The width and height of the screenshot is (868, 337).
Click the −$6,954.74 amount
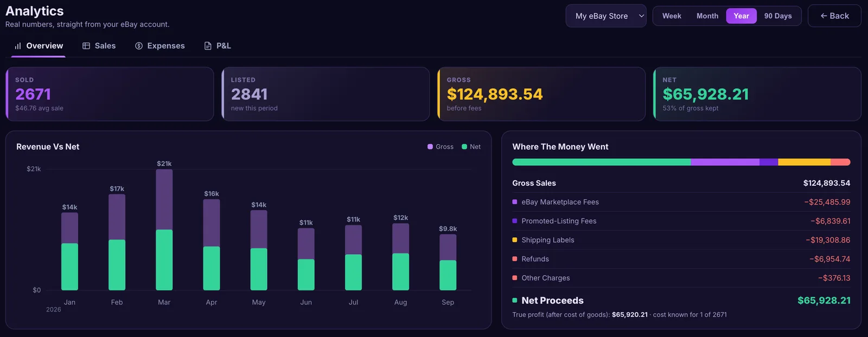coord(830,259)
